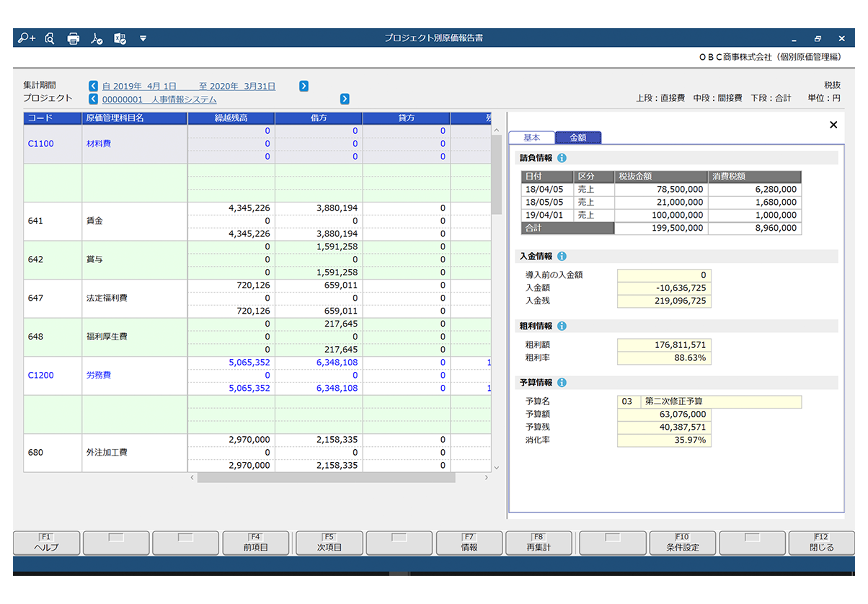Click the F7 情報 button
The width and height of the screenshot is (868, 604).
469,543
